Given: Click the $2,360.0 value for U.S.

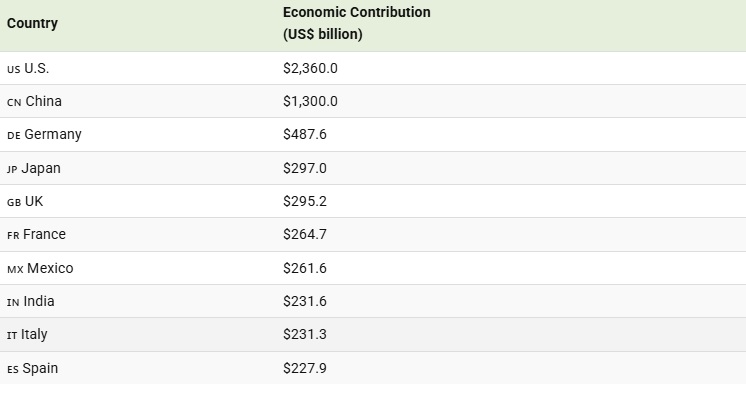Looking at the screenshot, I should pos(310,68).
